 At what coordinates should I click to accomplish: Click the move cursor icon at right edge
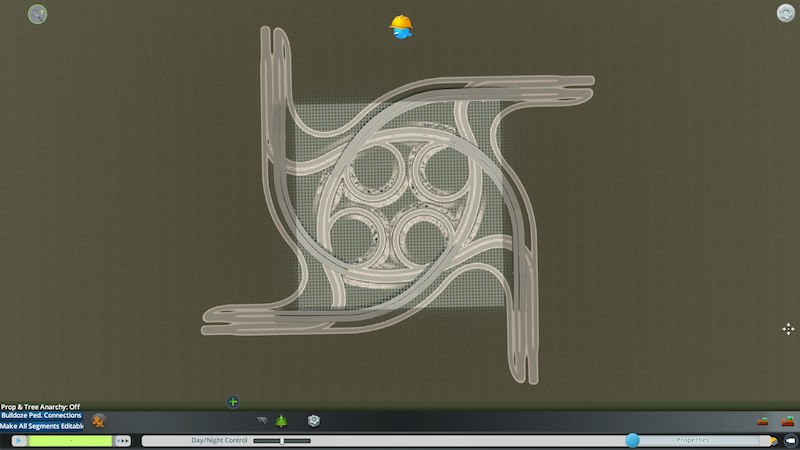pos(788,328)
